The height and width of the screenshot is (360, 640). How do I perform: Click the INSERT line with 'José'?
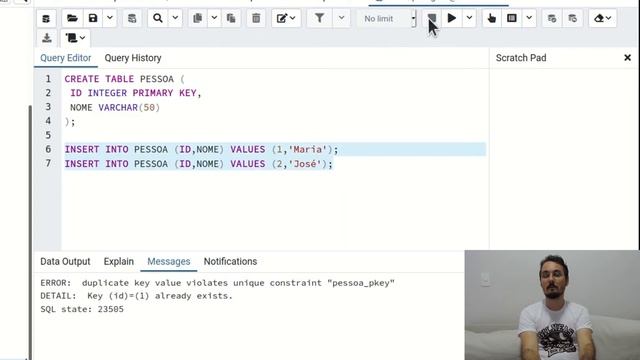point(199,164)
